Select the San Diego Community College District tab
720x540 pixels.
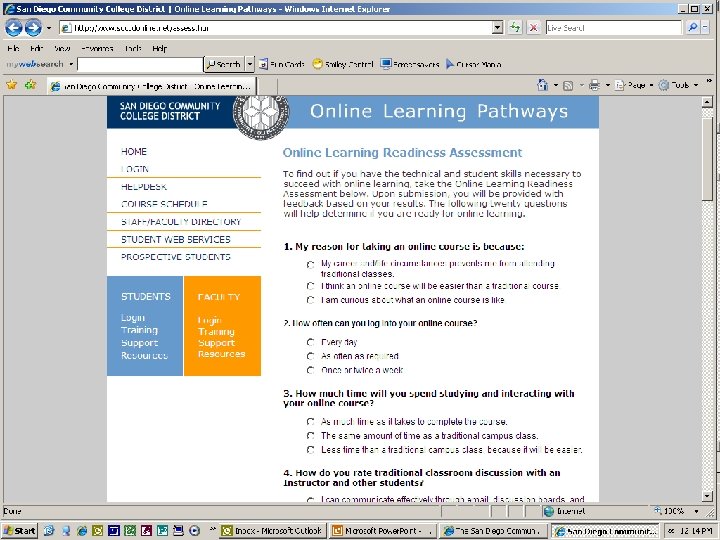152,86
